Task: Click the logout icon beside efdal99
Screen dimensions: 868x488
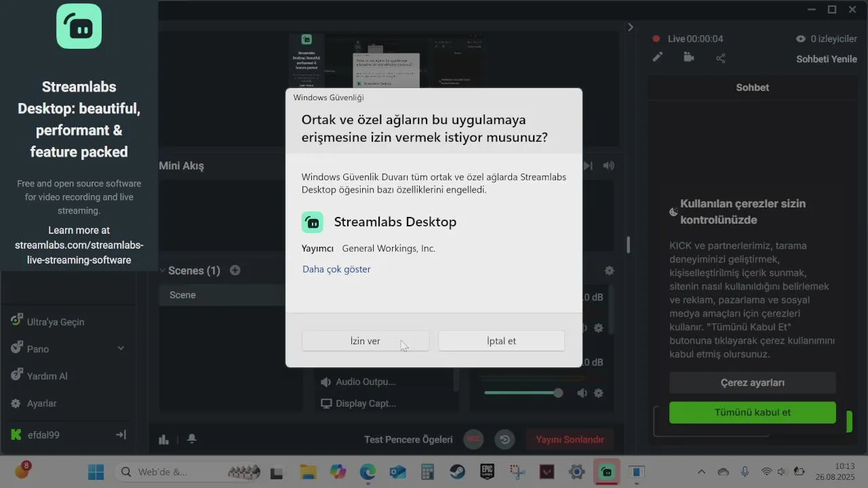Action: (x=121, y=434)
